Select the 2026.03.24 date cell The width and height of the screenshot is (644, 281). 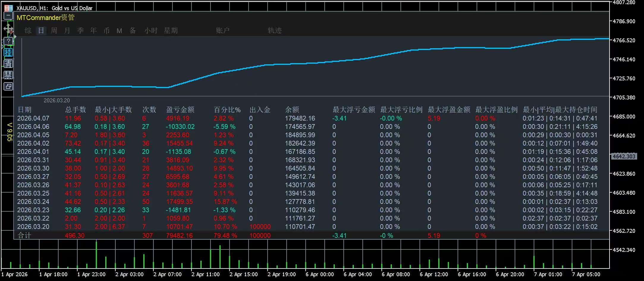click(x=33, y=202)
